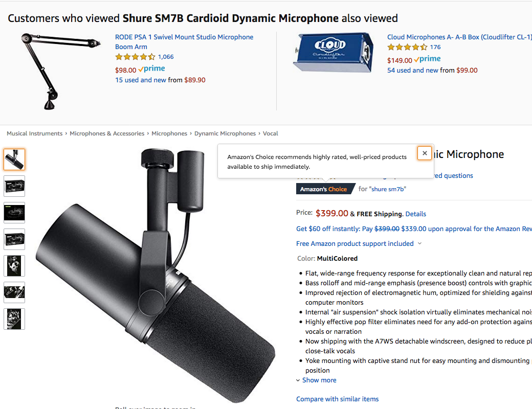Image resolution: width=532 pixels, height=409 pixels.
Task: Select the third product thumbnail
Action: (14, 213)
